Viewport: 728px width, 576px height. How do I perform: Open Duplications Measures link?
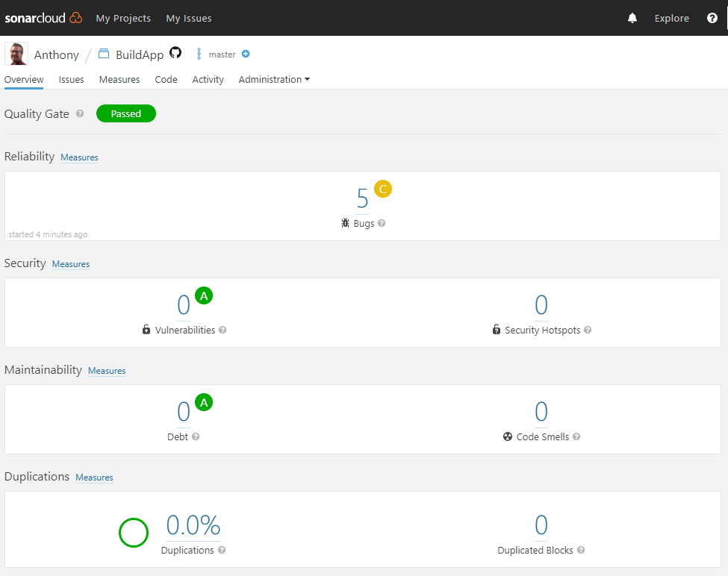[94, 478]
